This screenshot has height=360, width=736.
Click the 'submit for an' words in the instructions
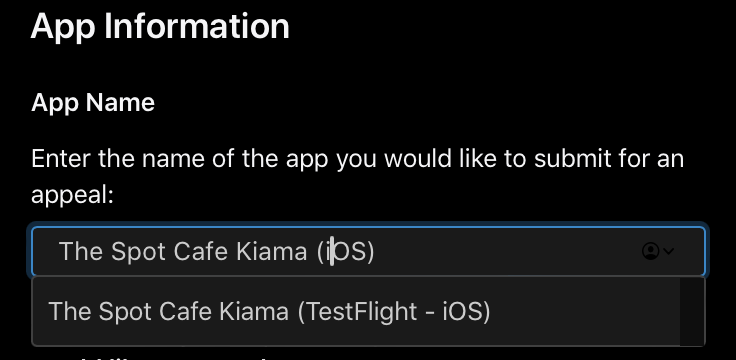[x=609, y=159]
